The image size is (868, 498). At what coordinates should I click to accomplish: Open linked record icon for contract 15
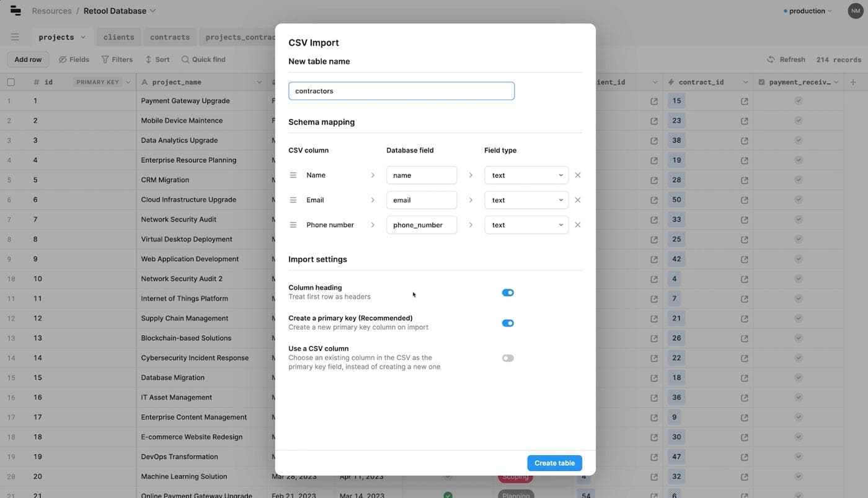(x=744, y=101)
